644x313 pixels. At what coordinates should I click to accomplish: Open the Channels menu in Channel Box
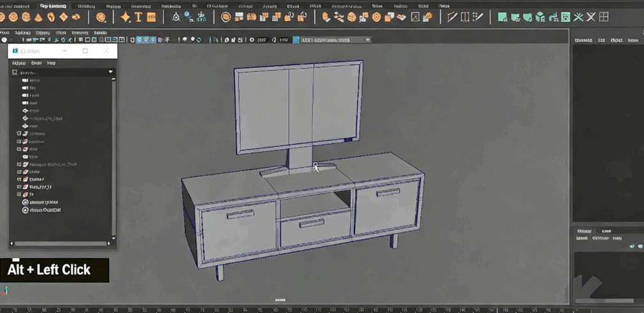[x=583, y=40]
